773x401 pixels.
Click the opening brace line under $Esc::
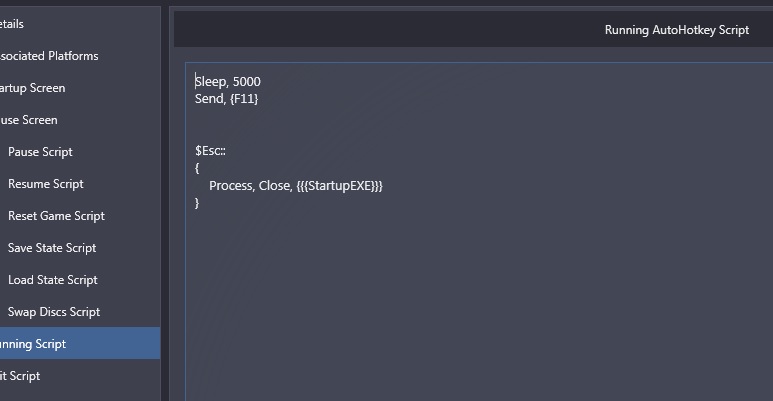coord(197,168)
